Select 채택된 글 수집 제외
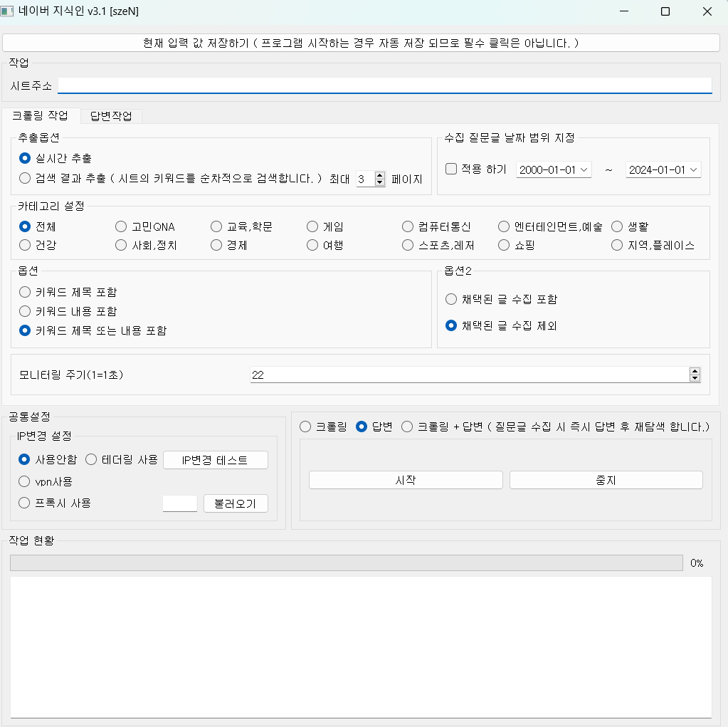Viewport: 728px width, 727px height. (x=501, y=325)
